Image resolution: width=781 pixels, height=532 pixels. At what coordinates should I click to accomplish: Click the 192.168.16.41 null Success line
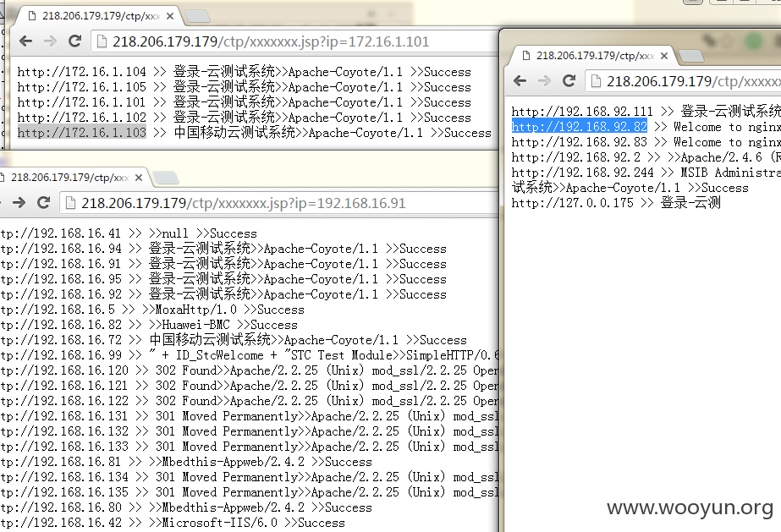(129, 234)
